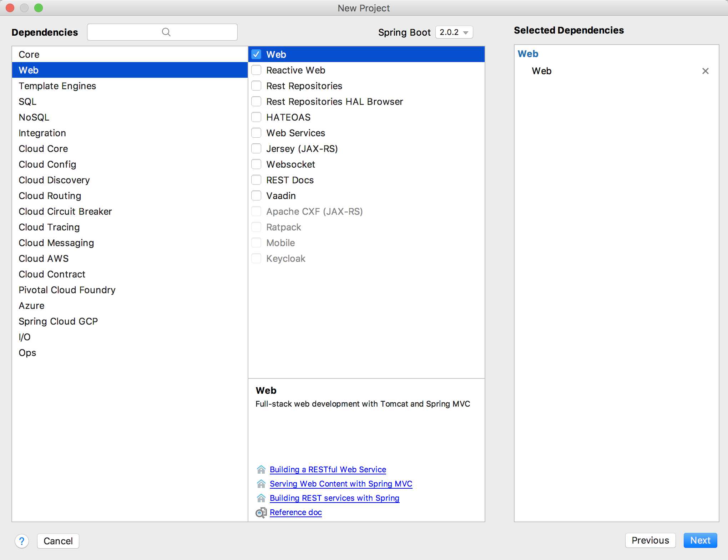Open the Reference doc link
The width and height of the screenshot is (728, 560).
(x=295, y=512)
